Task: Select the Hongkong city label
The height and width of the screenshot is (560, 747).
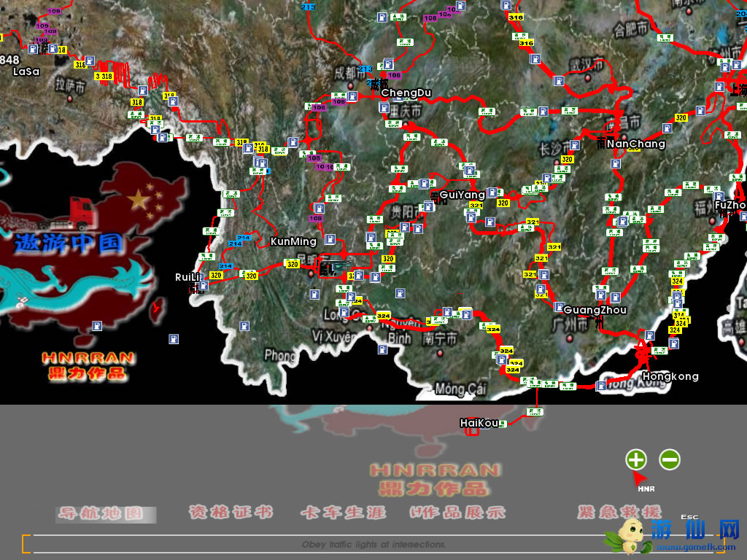Action: point(670,376)
